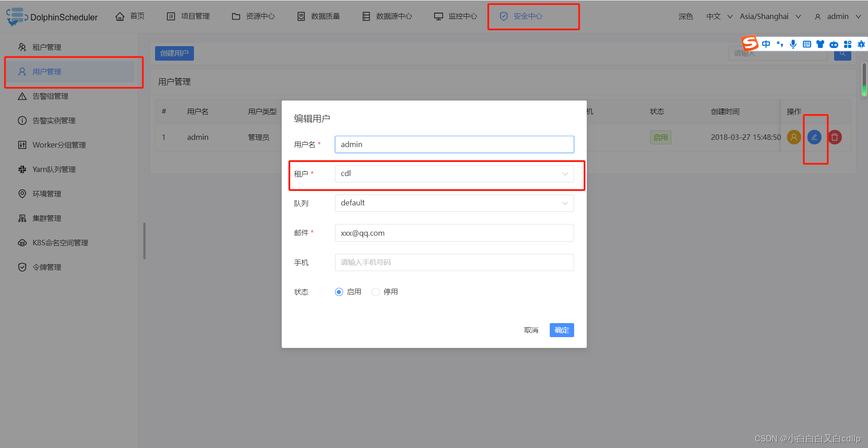Click the Sogou game controller icon
Image resolution: width=868 pixels, height=448 pixels.
point(834,44)
